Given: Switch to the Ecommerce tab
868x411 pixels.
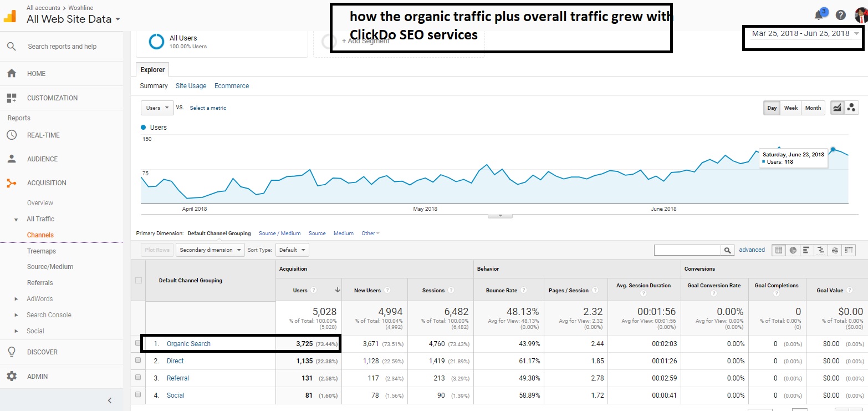Looking at the screenshot, I should (x=232, y=86).
